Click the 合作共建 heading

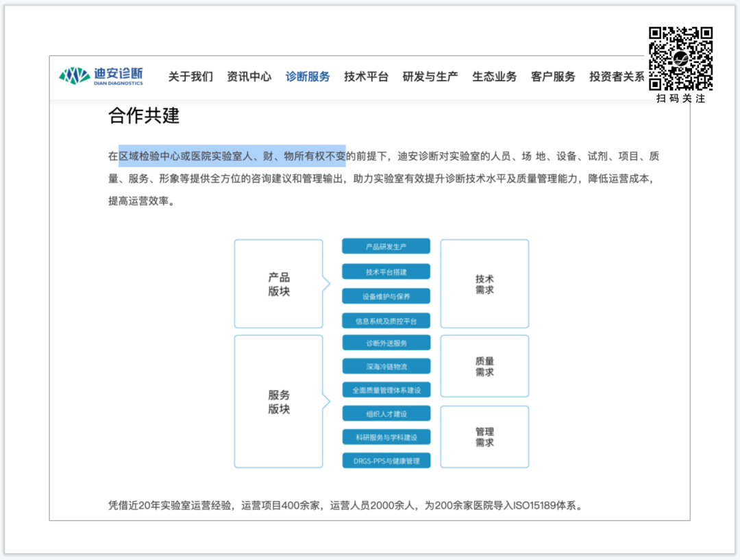coord(144,116)
